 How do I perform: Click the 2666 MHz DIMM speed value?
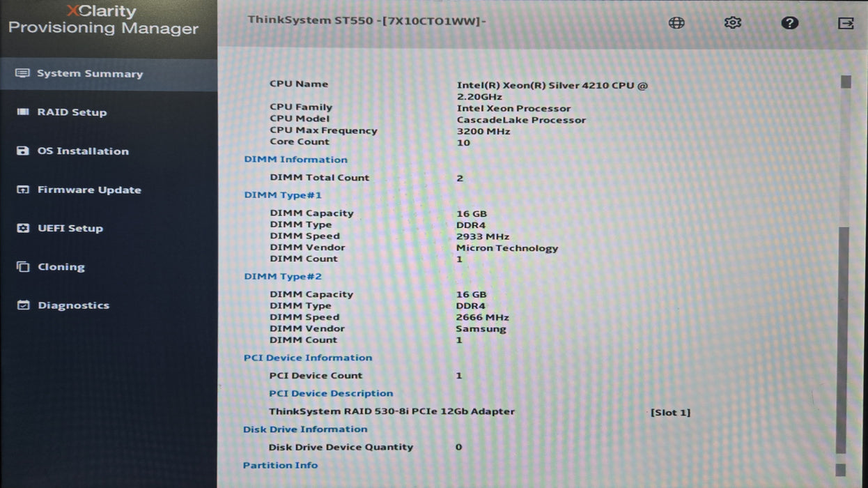point(482,318)
